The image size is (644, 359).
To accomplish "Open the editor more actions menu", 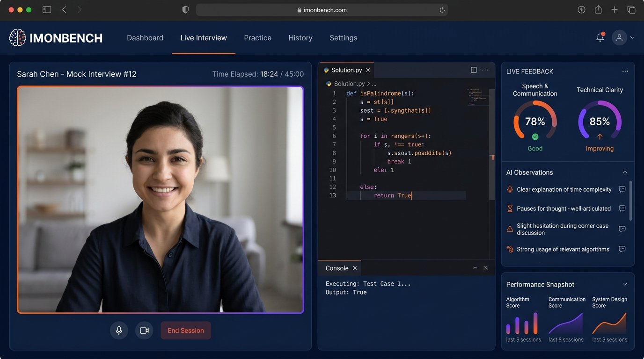I will pyautogui.click(x=485, y=70).
